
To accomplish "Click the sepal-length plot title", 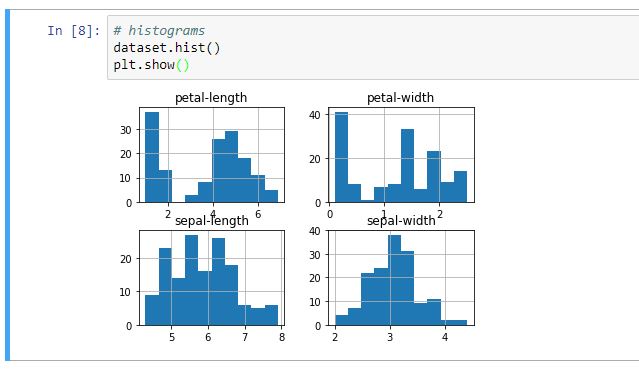I will point(212,221).
